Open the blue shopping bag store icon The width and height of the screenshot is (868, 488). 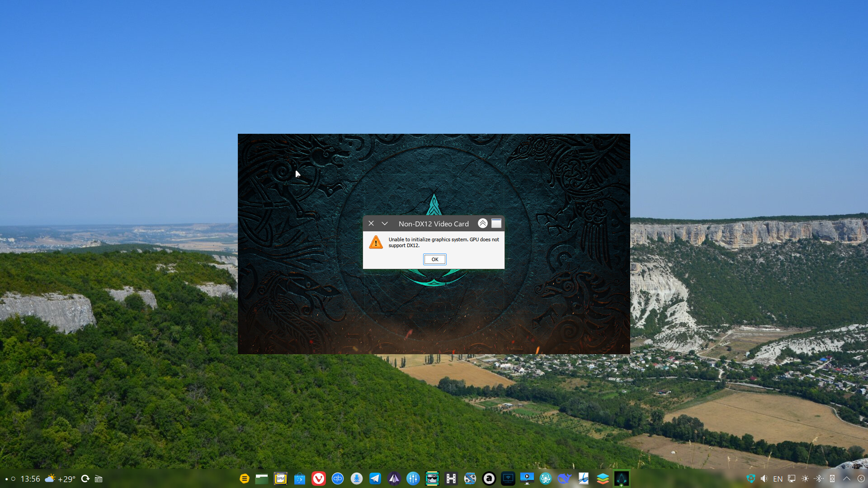300,479
